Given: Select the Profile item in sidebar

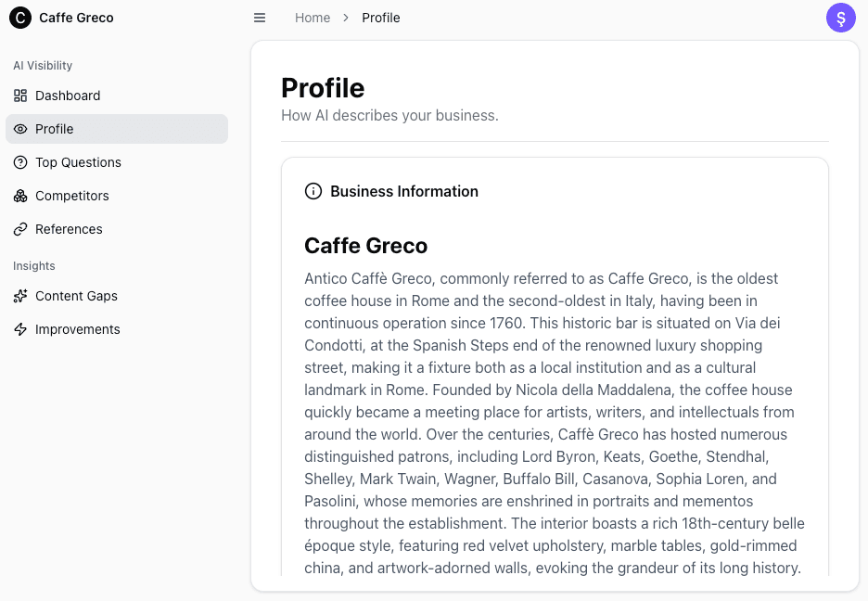Looking at the screenshot, I should (x=54, y=129).
